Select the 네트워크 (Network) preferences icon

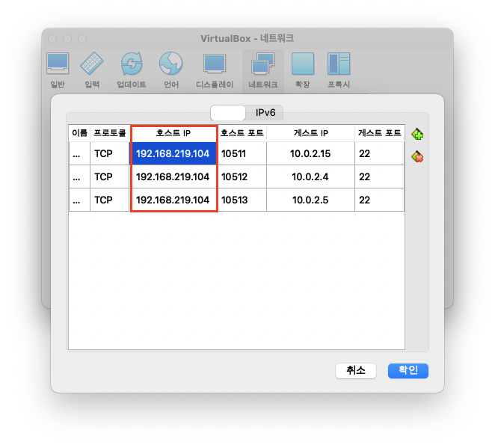263,70
